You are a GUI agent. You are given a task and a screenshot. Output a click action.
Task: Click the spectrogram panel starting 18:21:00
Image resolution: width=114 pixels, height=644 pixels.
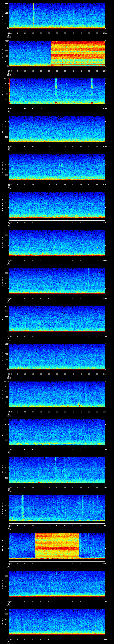[x=57, y=281]
